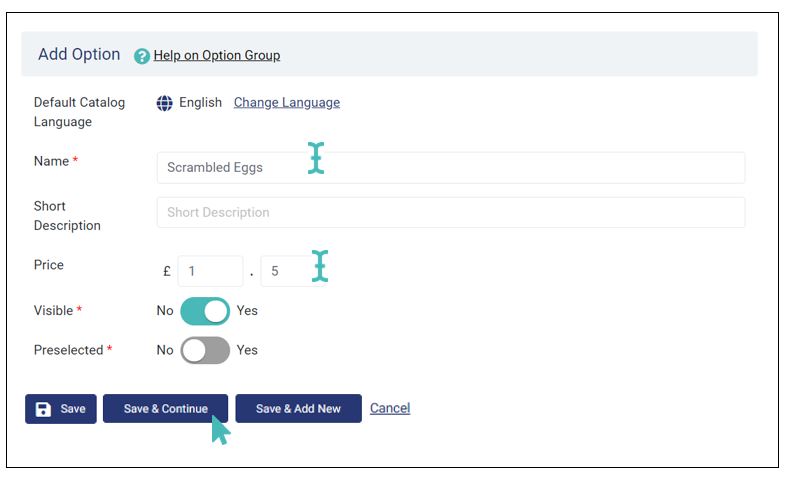Focus the Name field containing Scrambled Eggs

(451, 168)
